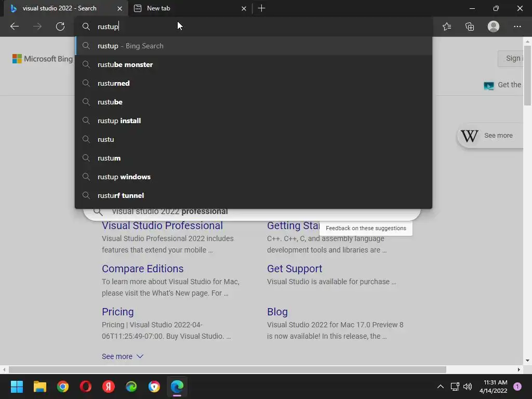This screenshot has height=399, width=532.
Task: Pick the 'rustube' suggestion
Action: pos(254,102)
